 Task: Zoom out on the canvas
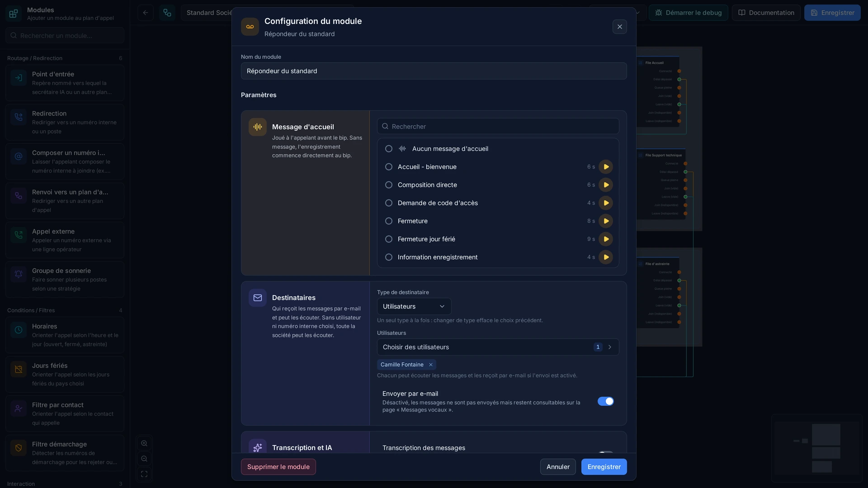[x=144, y=459]
